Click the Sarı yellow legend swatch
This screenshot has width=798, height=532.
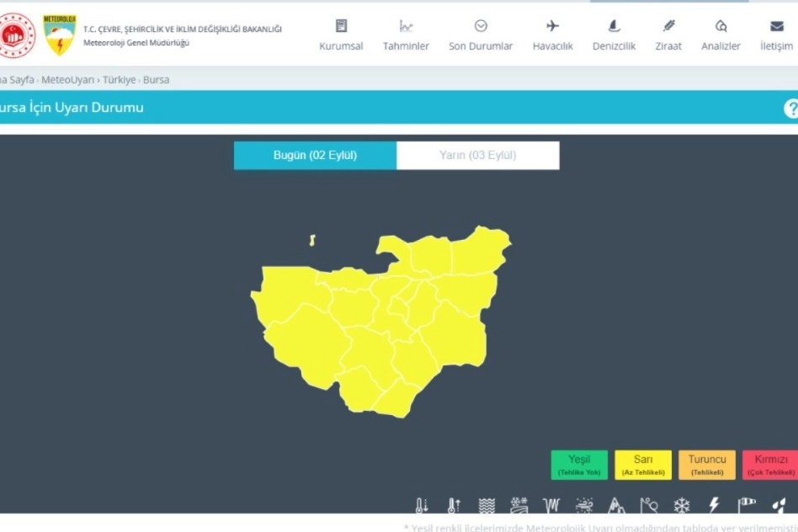click(x=643, y=465)
